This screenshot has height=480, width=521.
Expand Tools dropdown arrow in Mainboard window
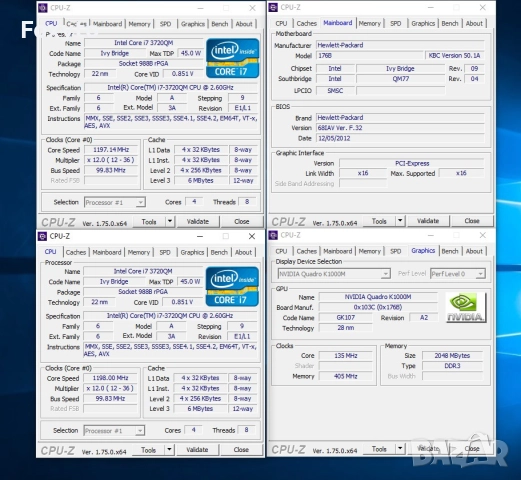tap(400, 221)
